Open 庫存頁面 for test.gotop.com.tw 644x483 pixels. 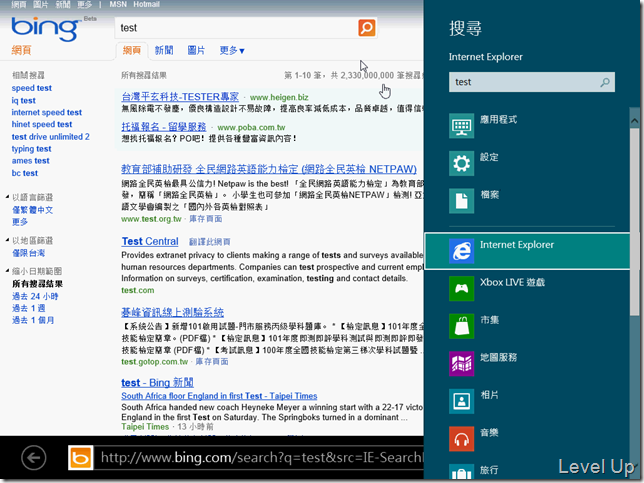212,361
